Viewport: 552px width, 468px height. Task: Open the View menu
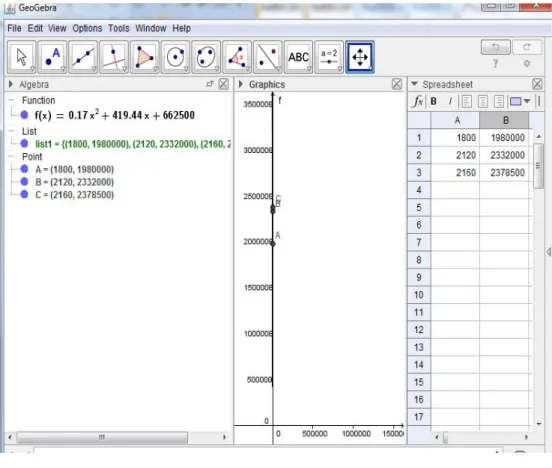(57, 28)
